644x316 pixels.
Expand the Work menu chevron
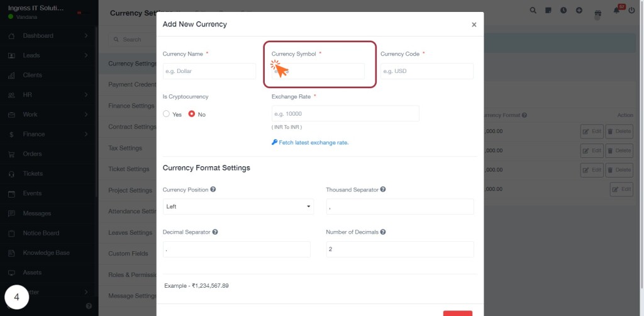coord(86,114)
